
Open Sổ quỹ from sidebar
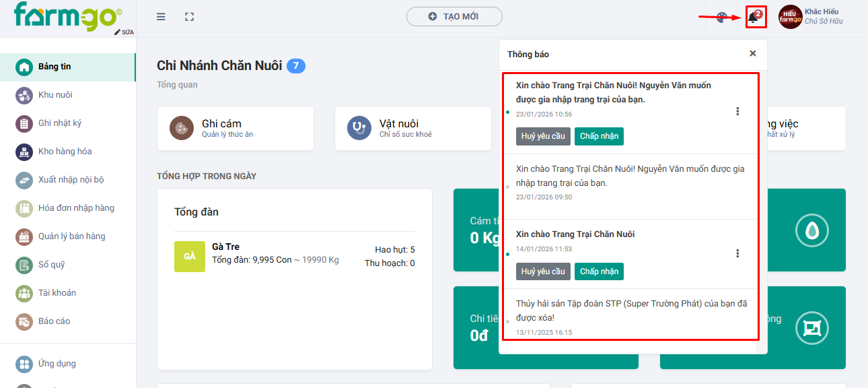(51, 265)
